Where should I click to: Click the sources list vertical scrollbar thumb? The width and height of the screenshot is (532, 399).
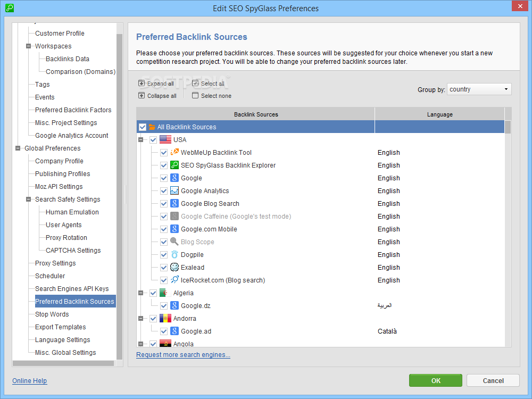(x=508, y=127)
